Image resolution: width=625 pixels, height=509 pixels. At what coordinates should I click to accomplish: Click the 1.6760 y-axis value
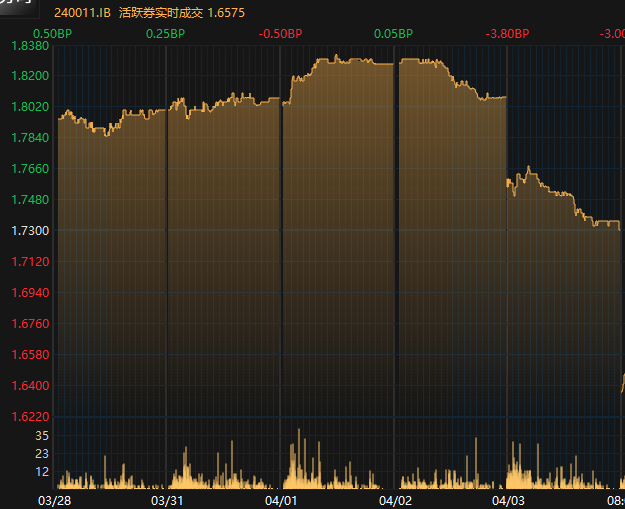(x=30, y=324)
